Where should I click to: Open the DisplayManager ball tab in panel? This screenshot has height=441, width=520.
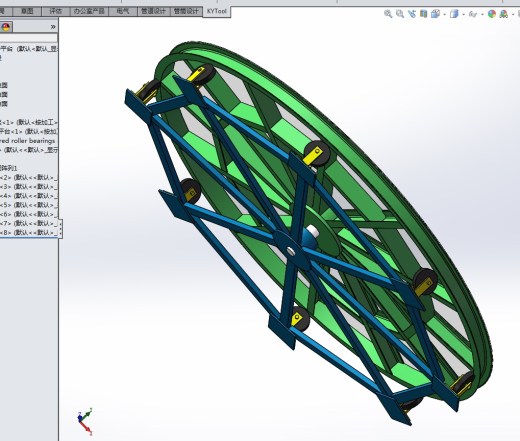click(x=6, y=27)
